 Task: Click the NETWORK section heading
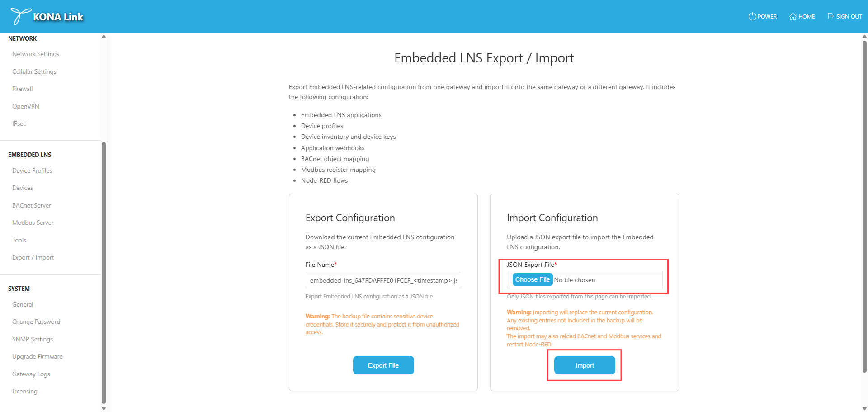23,38
